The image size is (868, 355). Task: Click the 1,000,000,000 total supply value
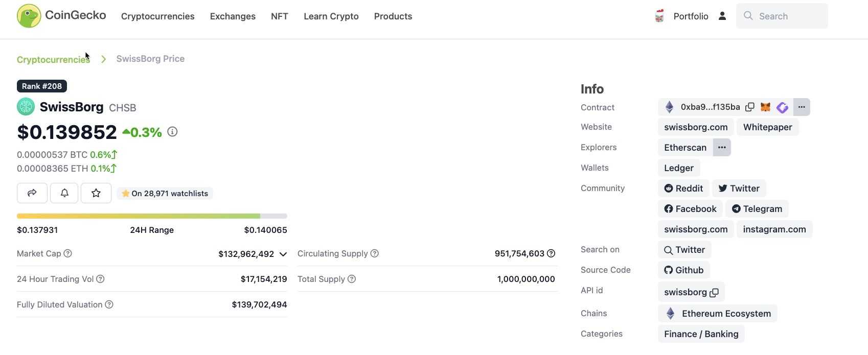coord(526,279)
